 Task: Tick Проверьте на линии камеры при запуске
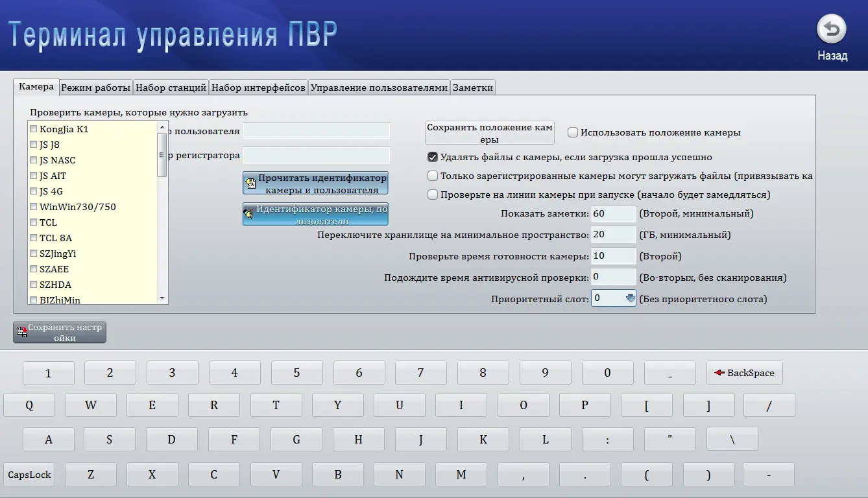pos(433,195)
